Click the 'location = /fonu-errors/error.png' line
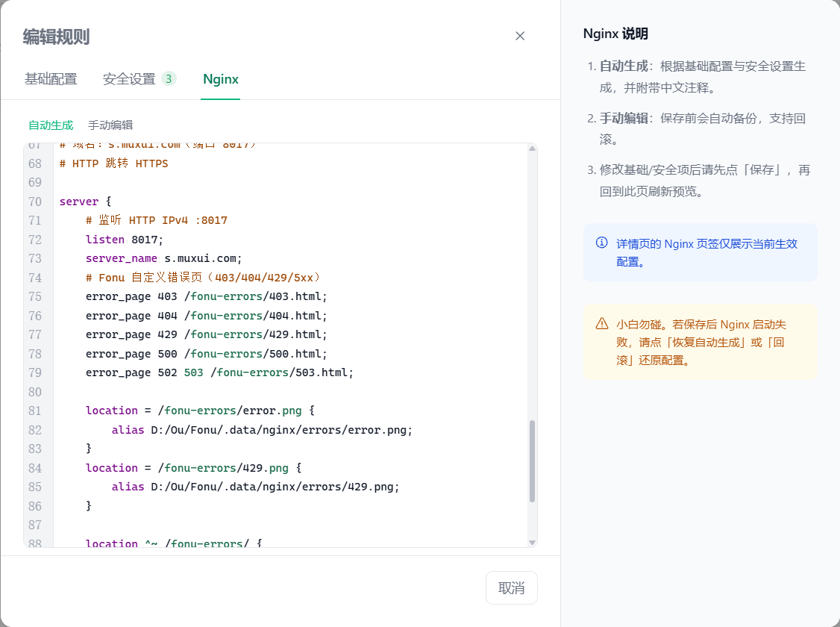This screenshot has height=627, width=840. (x=201, y=411)
